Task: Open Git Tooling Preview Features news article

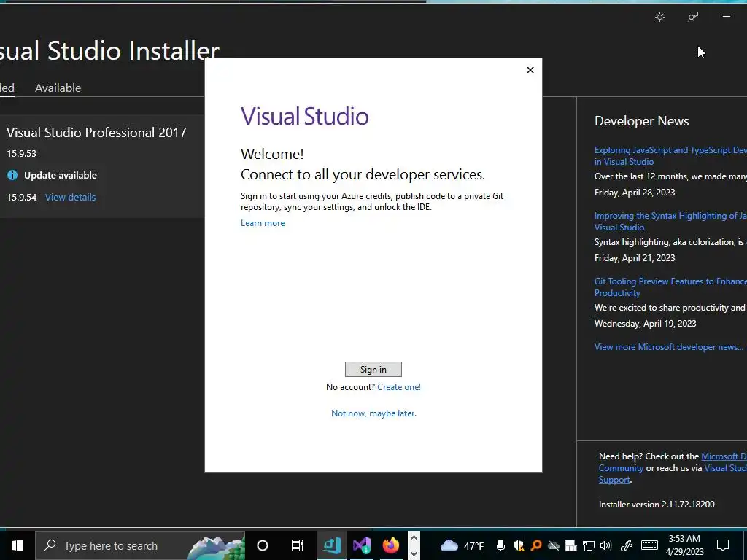Action: 670,287
